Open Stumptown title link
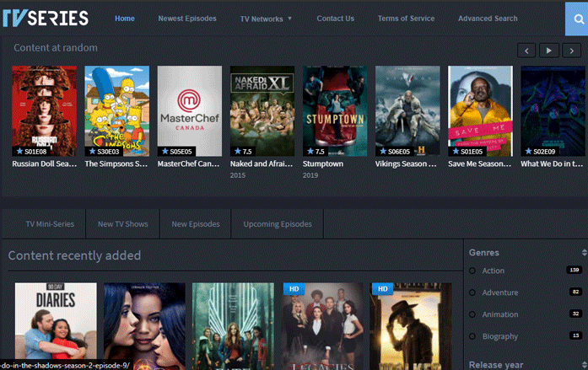The height and width of the screenshot is (370, 588). tap(323, 164)
